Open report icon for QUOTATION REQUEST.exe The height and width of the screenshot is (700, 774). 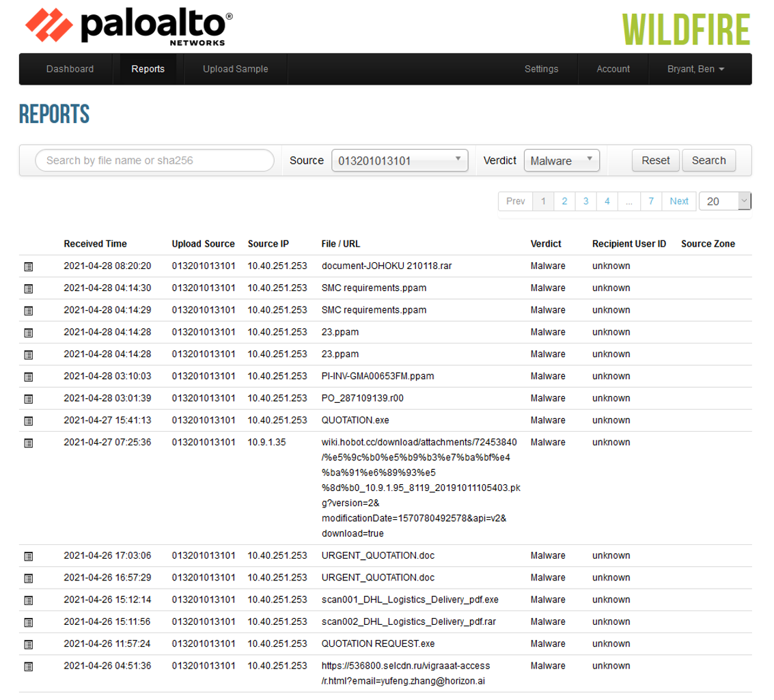29,645
